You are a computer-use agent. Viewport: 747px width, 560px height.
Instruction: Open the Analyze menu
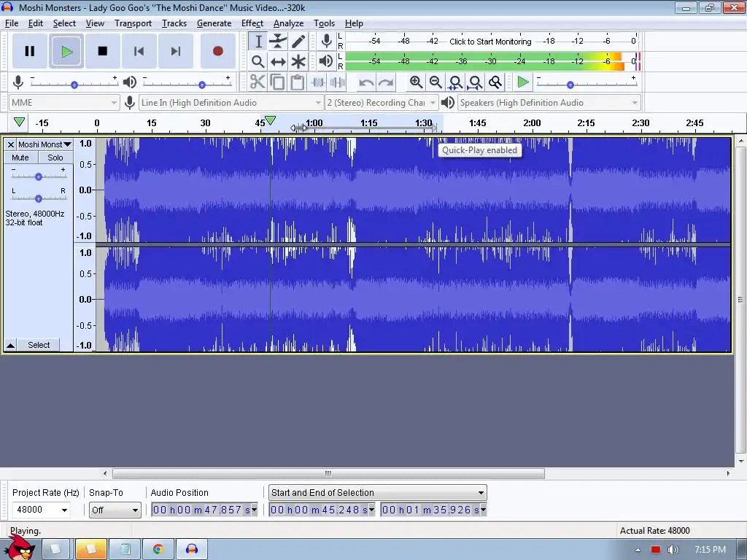(x=288, y=23)
